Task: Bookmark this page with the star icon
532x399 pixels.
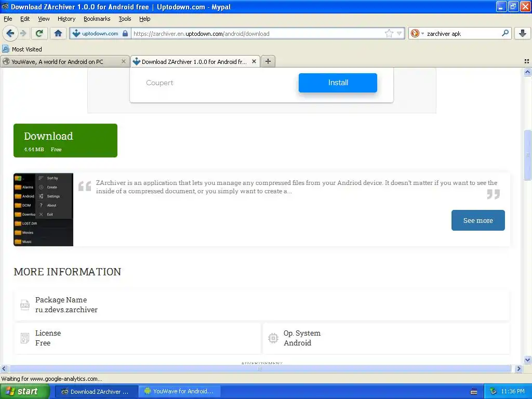Action: (389, 33)
